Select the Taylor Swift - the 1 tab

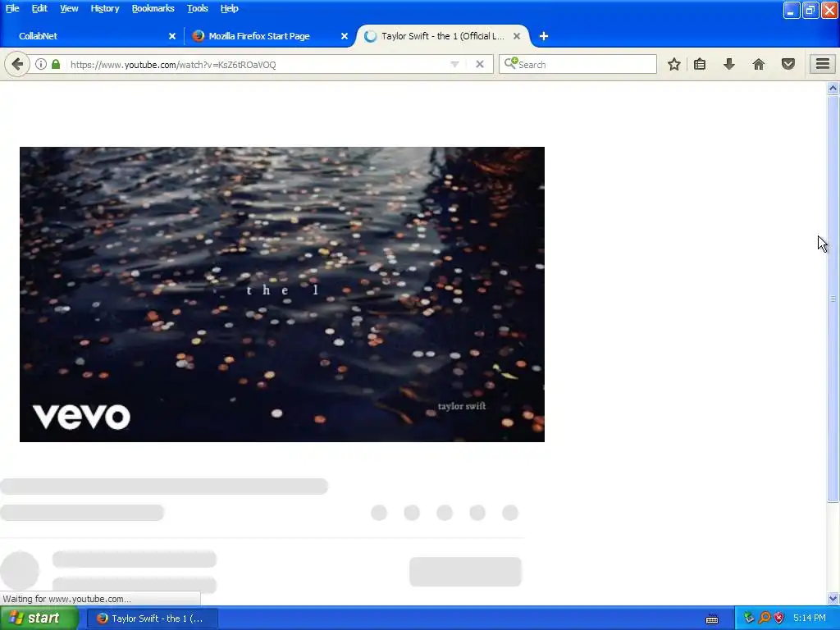(442, 36)
